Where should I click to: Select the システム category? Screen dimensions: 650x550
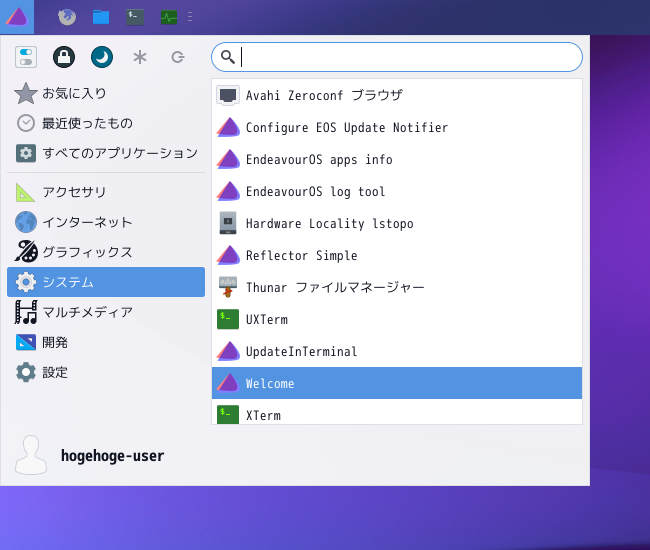point(106,282)
